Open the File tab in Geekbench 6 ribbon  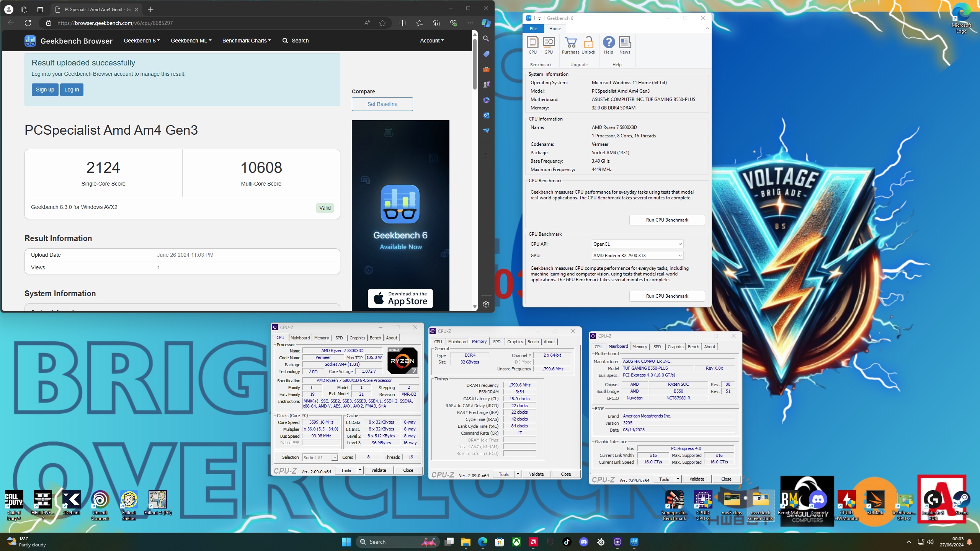533,29
